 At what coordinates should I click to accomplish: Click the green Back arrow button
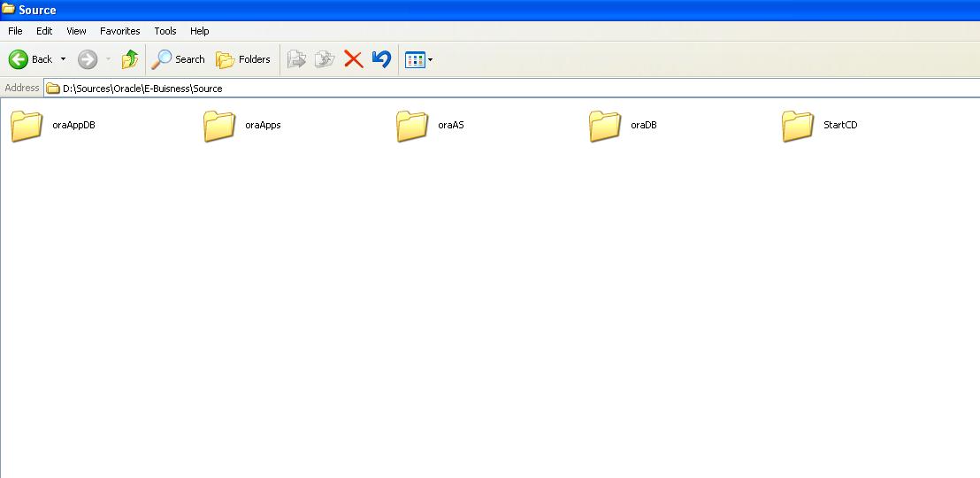tap(19, 59)
